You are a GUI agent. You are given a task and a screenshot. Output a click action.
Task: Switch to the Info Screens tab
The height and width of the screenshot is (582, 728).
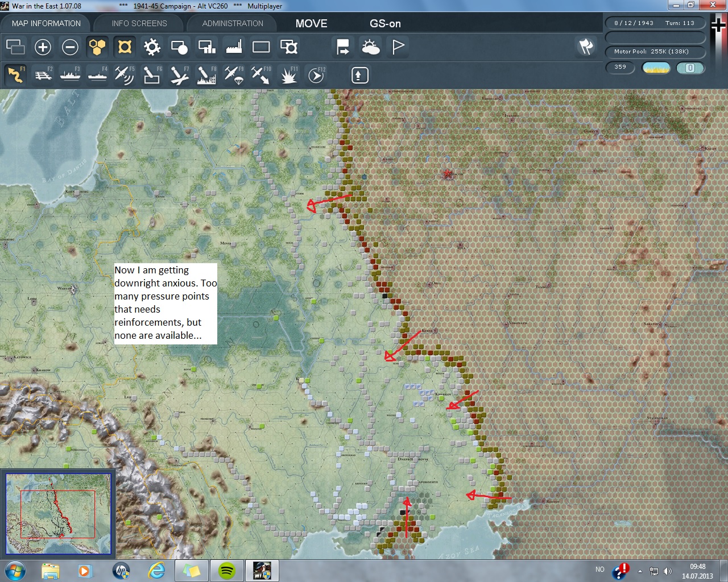pos(139,23)
